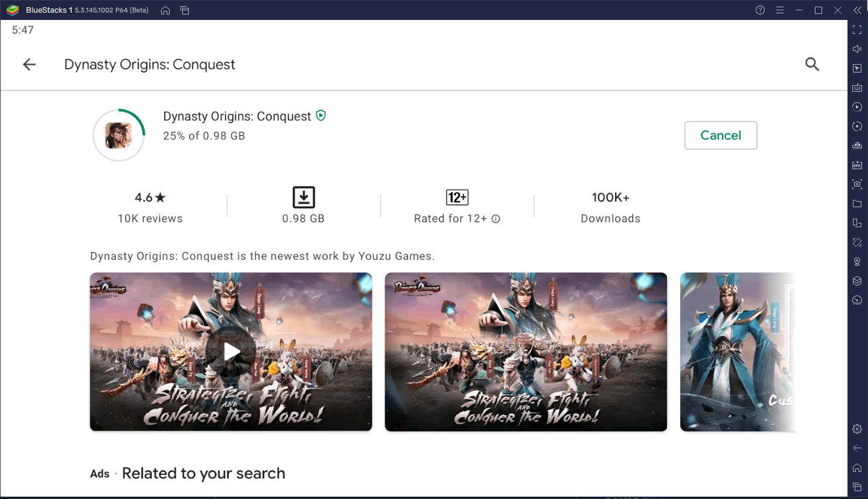Open the 4.6 star rating reviews

(x=150, y=198)
